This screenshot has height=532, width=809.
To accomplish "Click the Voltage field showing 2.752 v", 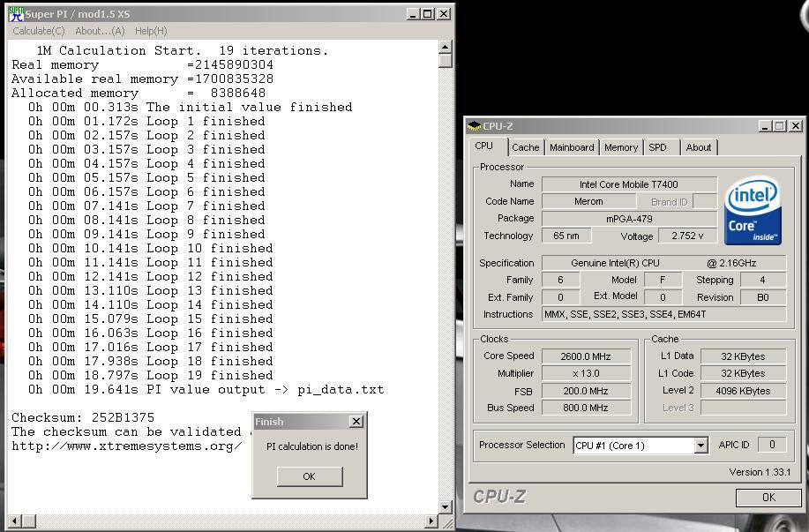I will coord(687,236).
